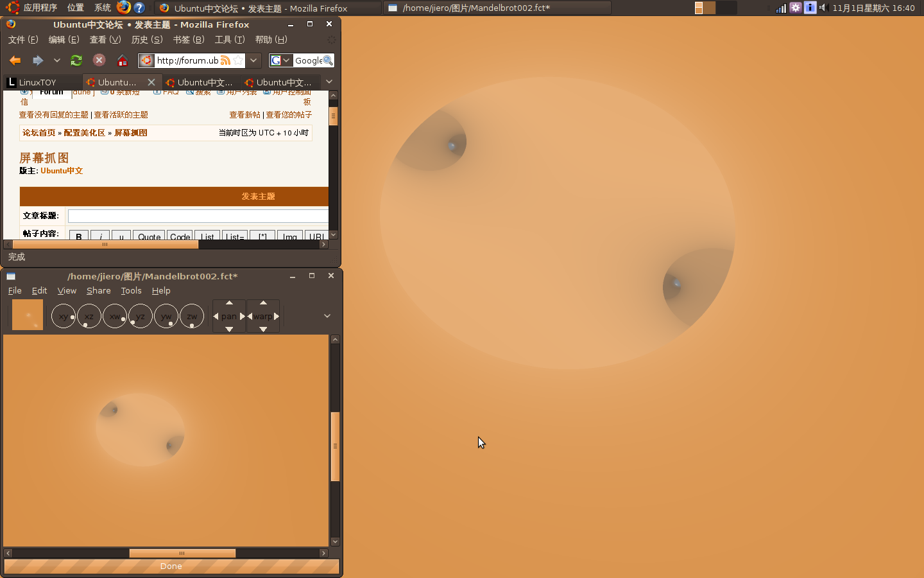This screenshot has height=578, width=924.
Task: Click the xz rotation dial in Gnofract toolbar
Action: [x=89, y=316]
